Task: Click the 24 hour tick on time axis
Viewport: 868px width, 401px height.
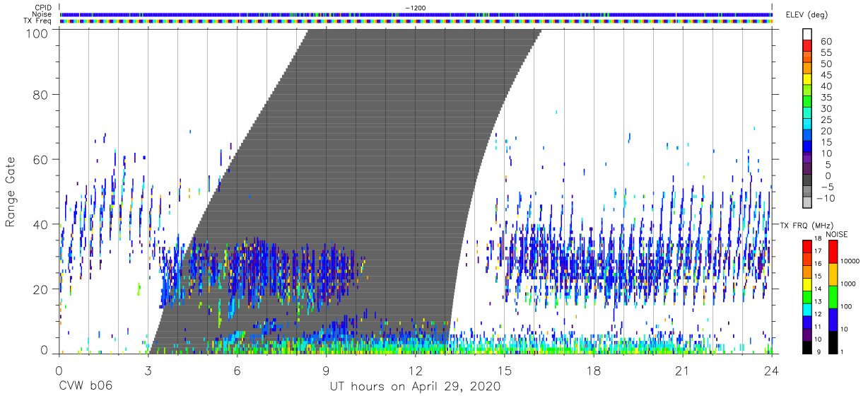Action: 771,371
